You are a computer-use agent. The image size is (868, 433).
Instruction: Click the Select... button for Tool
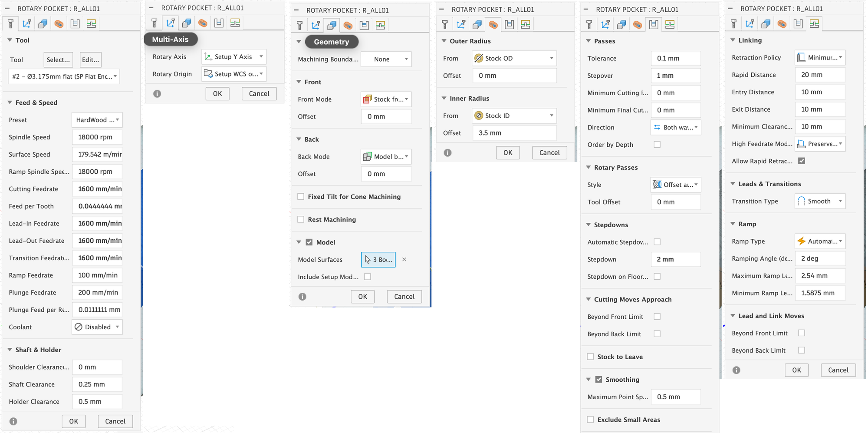[x=58, y=59]
